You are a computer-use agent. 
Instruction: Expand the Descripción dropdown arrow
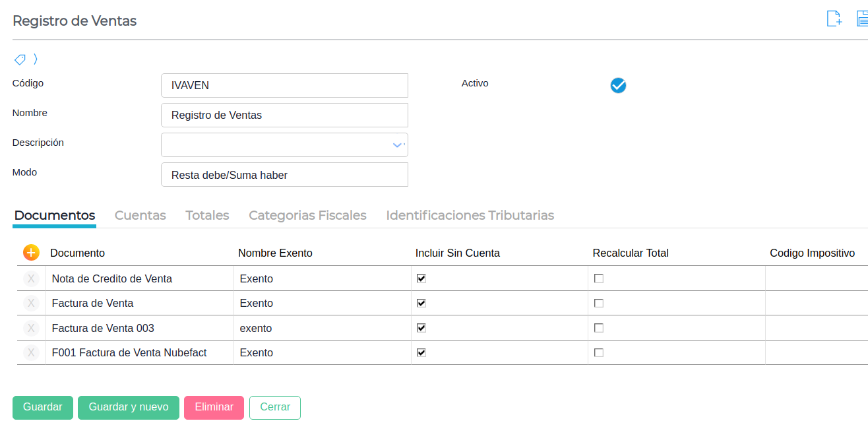pos(397,145)
